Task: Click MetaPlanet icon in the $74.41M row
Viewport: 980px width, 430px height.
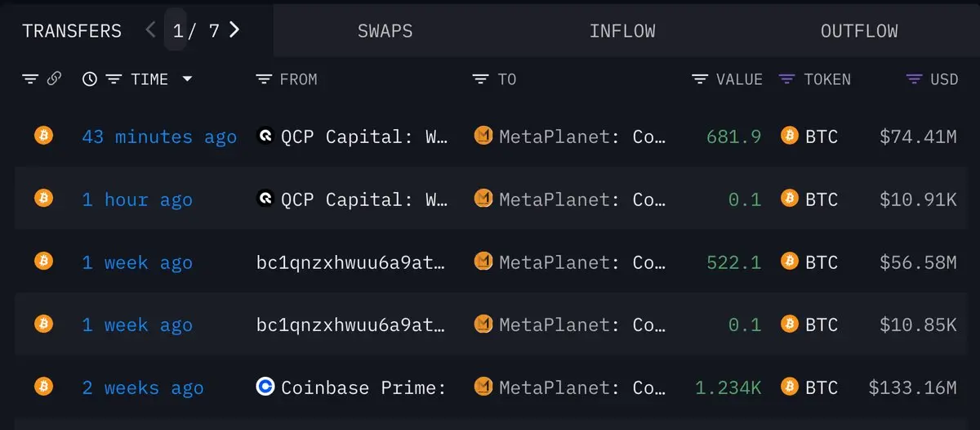Action: [x=483, y=136]
